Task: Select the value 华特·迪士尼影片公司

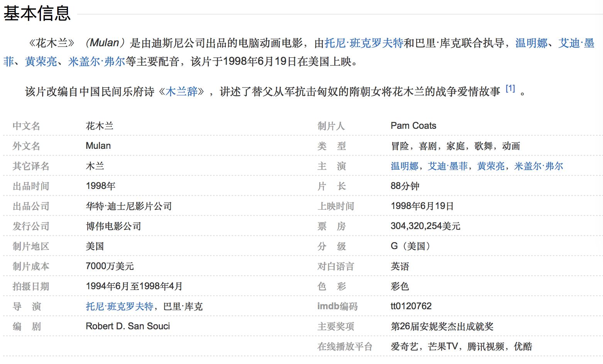Action: click(129, 206)
